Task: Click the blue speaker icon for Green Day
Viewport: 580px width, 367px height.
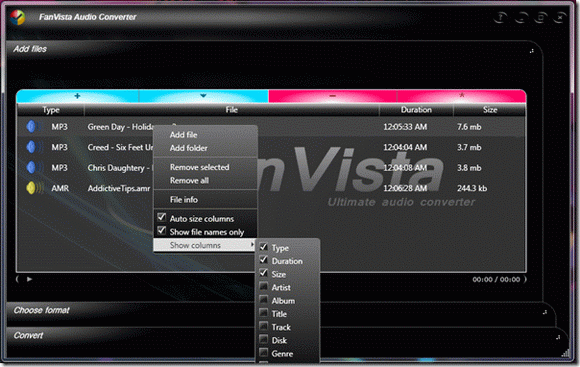Action: tap(34, 127)
